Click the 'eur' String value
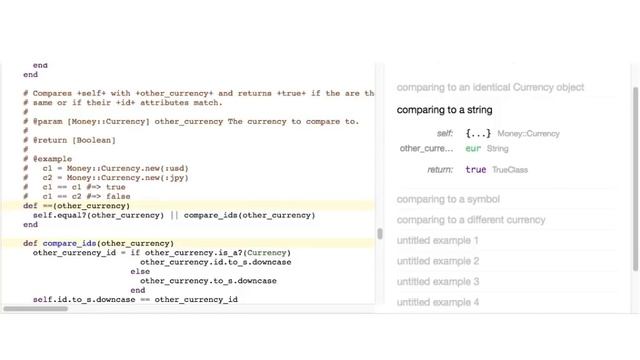This screenshot has height=360, width=640. (473, 149)
